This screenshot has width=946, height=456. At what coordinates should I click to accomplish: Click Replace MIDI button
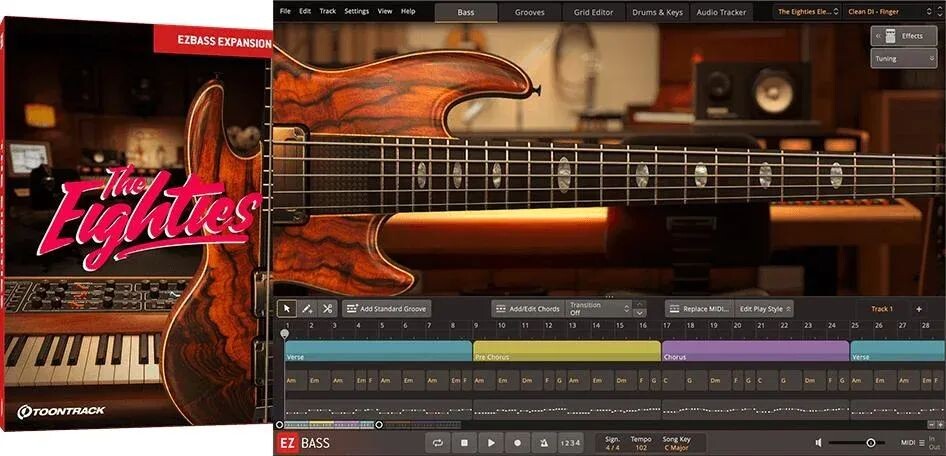pos(700,309)
